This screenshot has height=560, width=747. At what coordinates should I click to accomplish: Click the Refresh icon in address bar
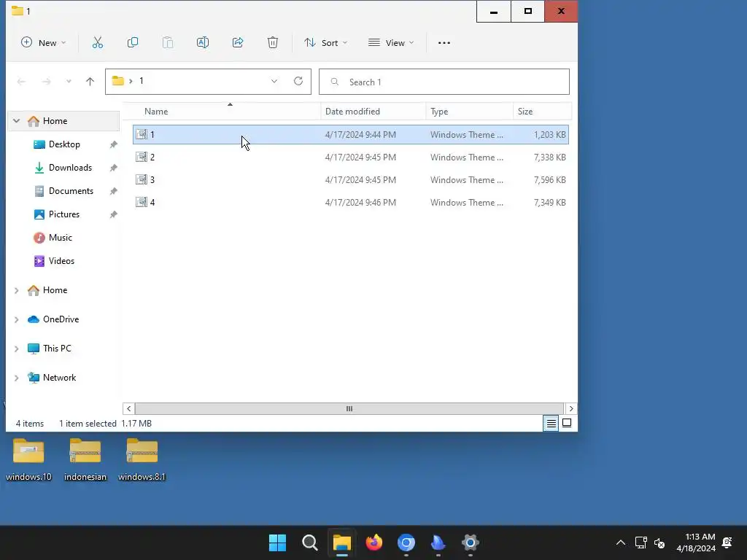[298, 81]
